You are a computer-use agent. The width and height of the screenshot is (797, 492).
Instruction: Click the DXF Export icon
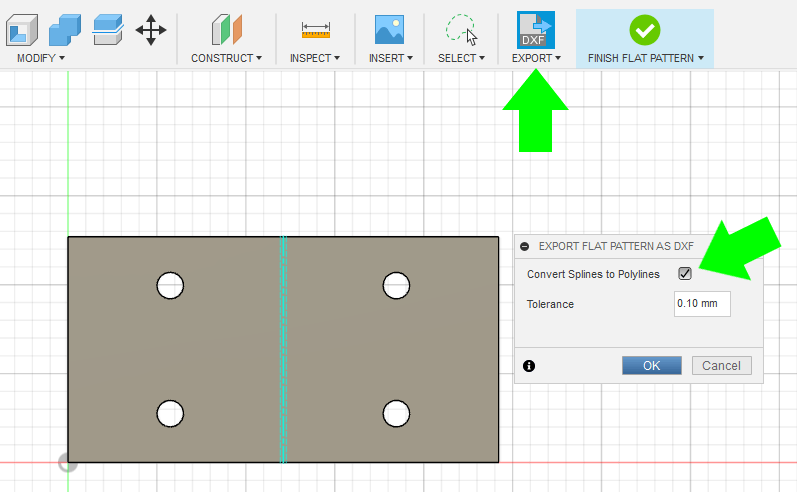pyautogui.click(x=535, y=30)
